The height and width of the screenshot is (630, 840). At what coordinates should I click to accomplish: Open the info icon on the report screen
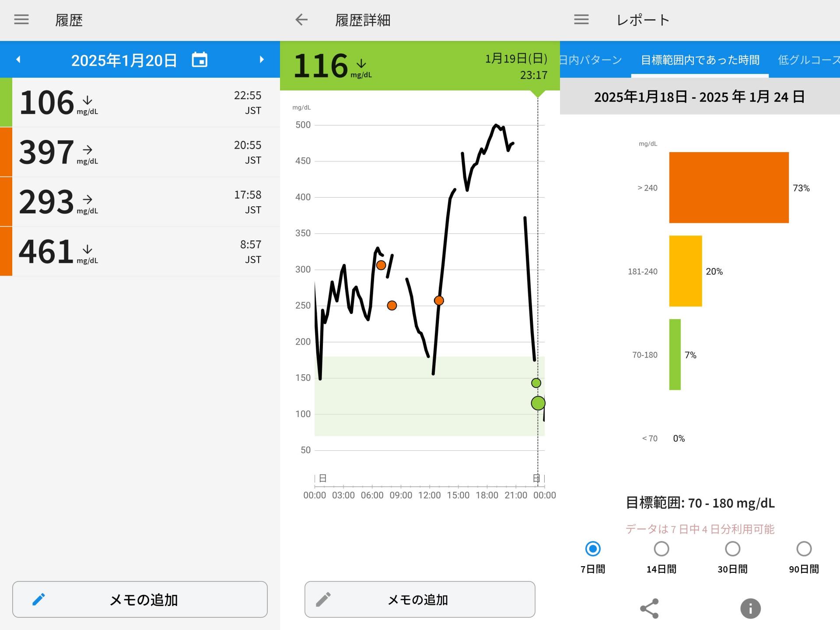[x=750, y=607]
